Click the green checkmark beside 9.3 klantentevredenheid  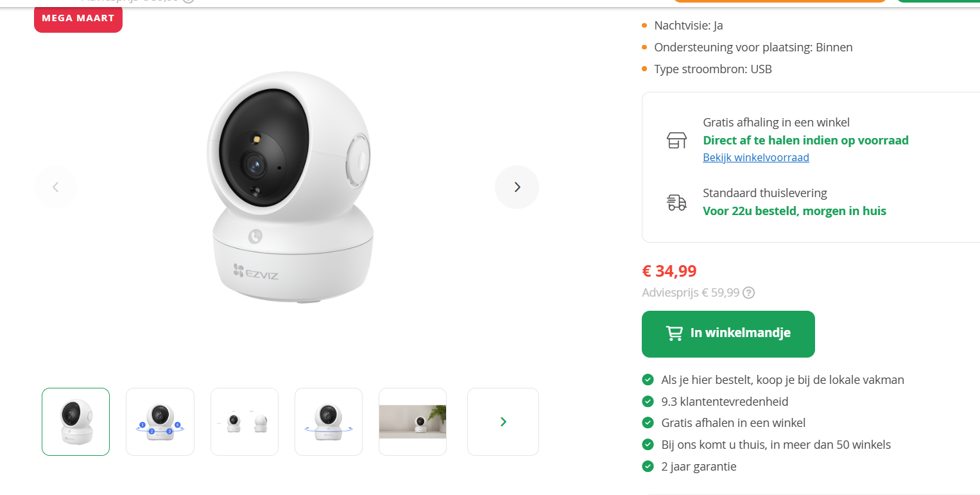click(x=648, y=401)
